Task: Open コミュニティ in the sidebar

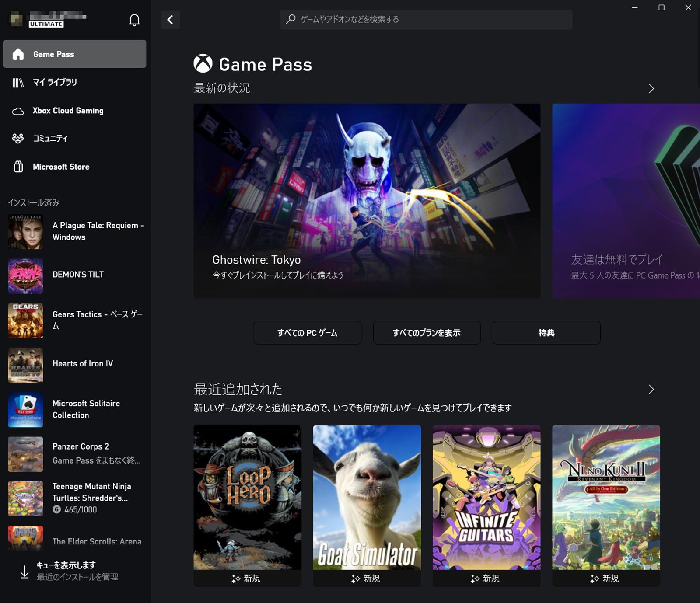Action: tap(75, 139)
